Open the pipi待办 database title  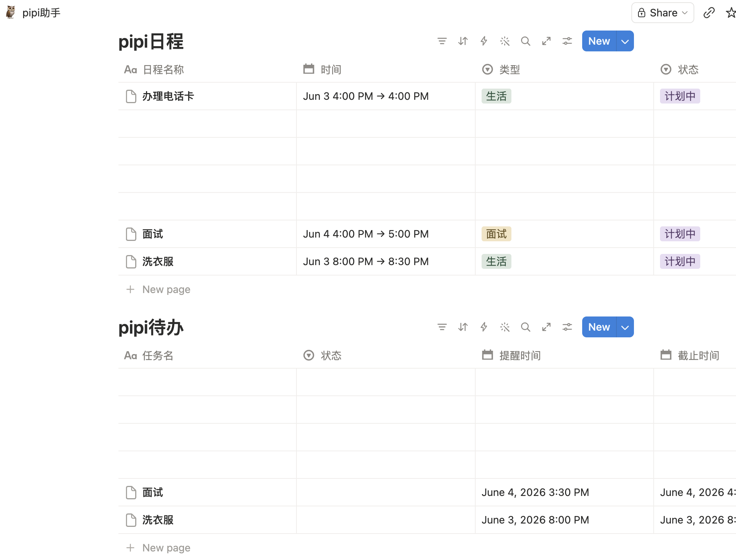click(151, 327)
